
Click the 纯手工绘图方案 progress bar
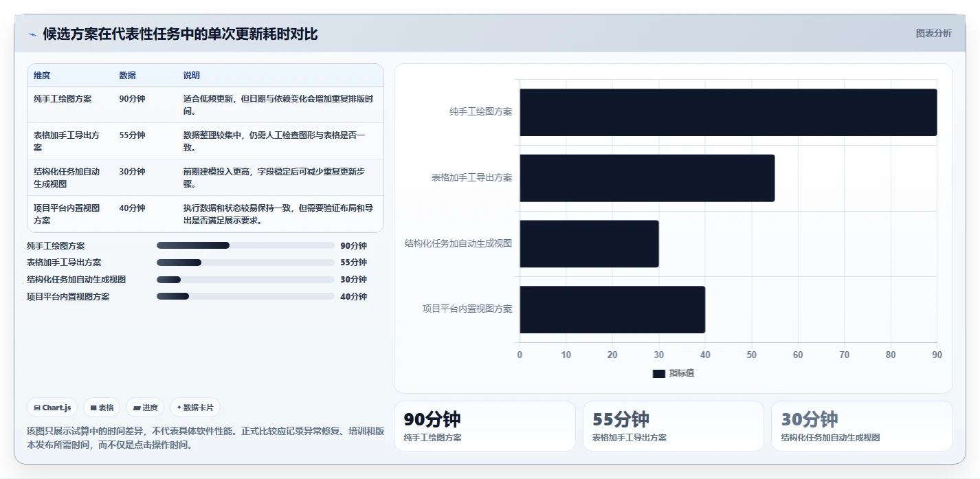pyautogui.click(x=245, y=245)
